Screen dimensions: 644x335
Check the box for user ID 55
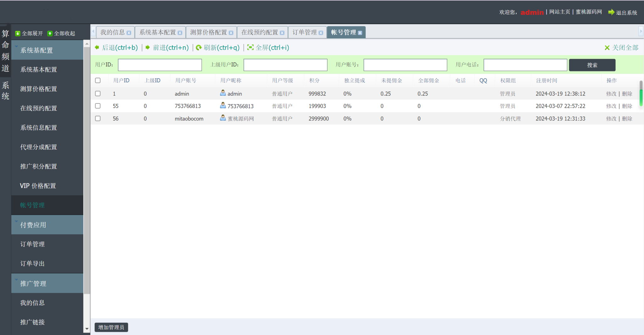click(98, 106)
